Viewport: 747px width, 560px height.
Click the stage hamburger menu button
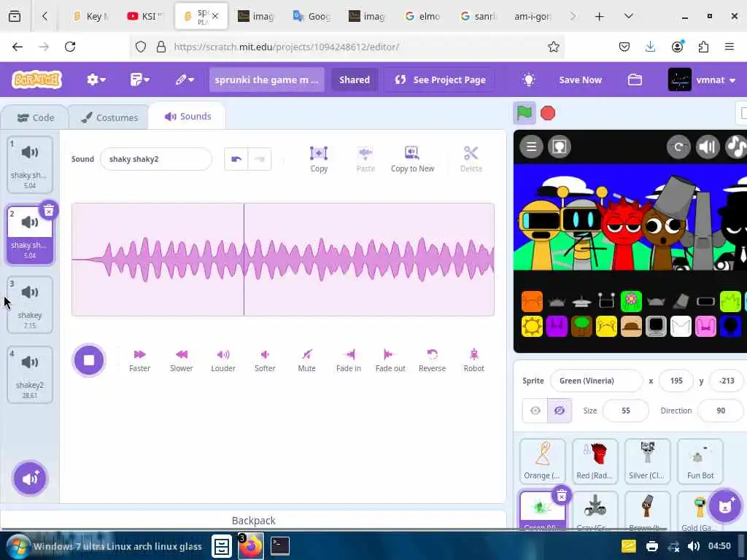coord(531,146)
